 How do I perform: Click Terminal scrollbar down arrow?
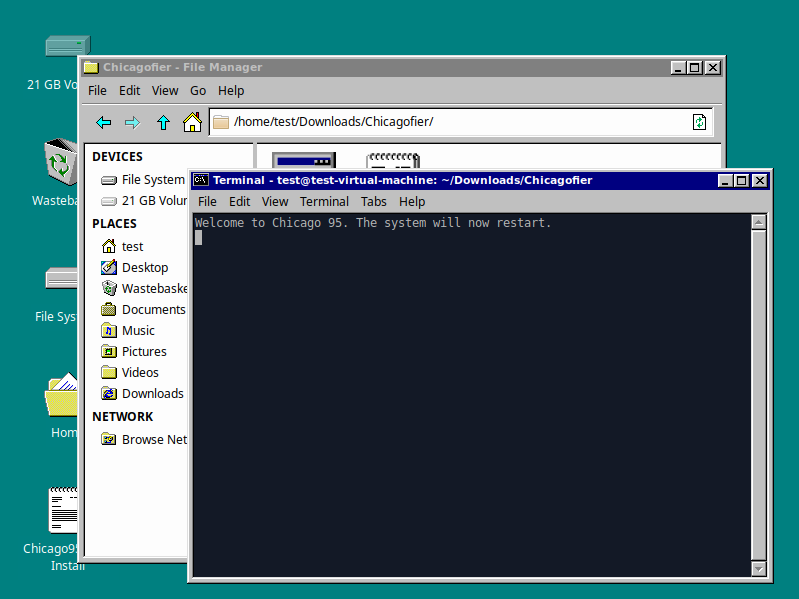[x=759, y=568]
